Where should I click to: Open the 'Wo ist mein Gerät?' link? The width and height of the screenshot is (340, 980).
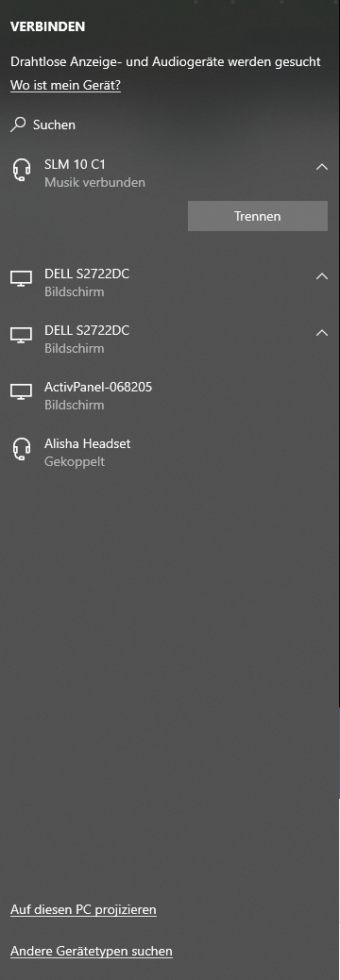(66, 86)
